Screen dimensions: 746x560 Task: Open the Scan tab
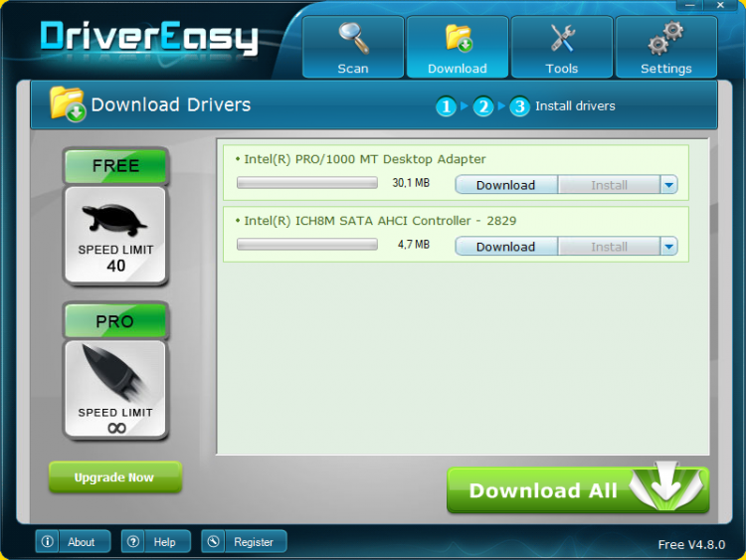pyautogui.click(x=353, y=47)
